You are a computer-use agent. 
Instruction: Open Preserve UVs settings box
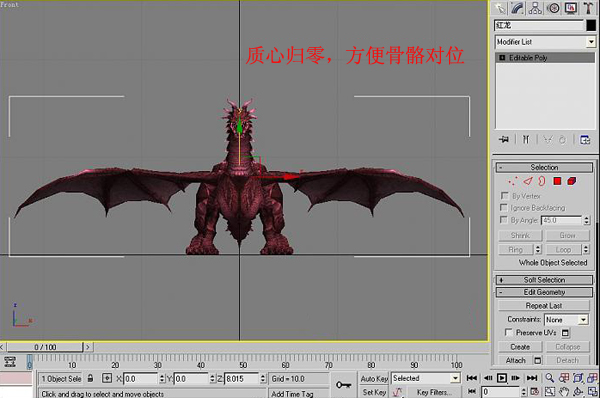(x=565, y=333)
